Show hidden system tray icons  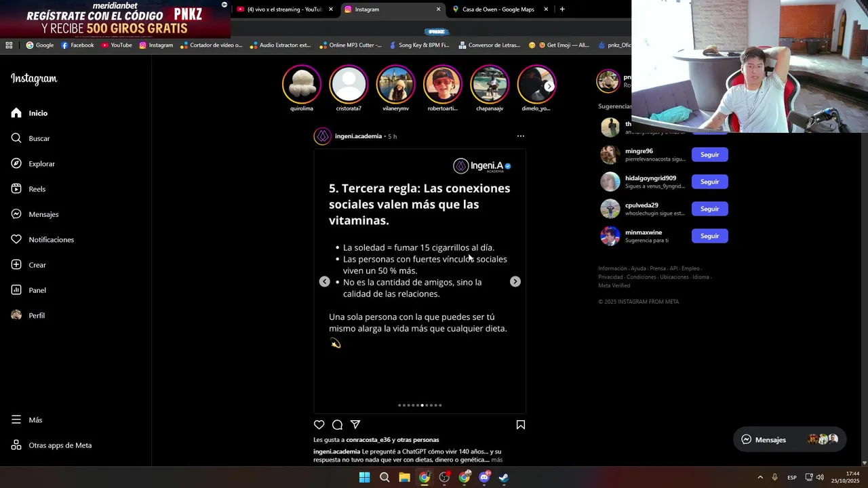click(x=760, y=477)
